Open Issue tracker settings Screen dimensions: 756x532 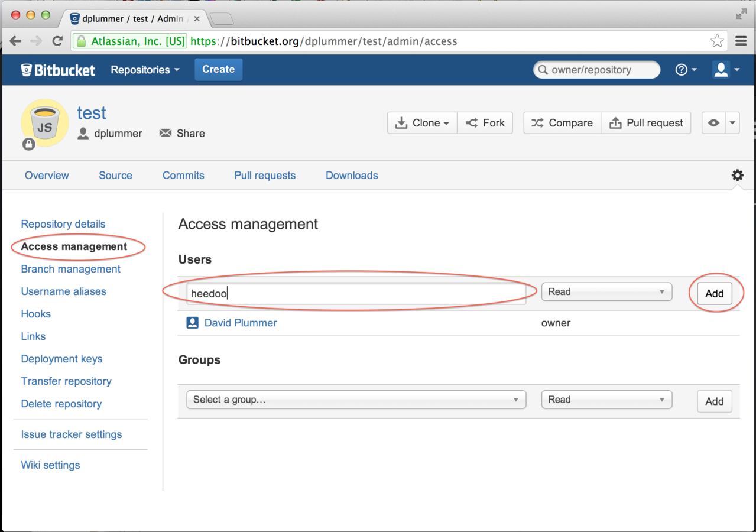(x=72, y=434)
